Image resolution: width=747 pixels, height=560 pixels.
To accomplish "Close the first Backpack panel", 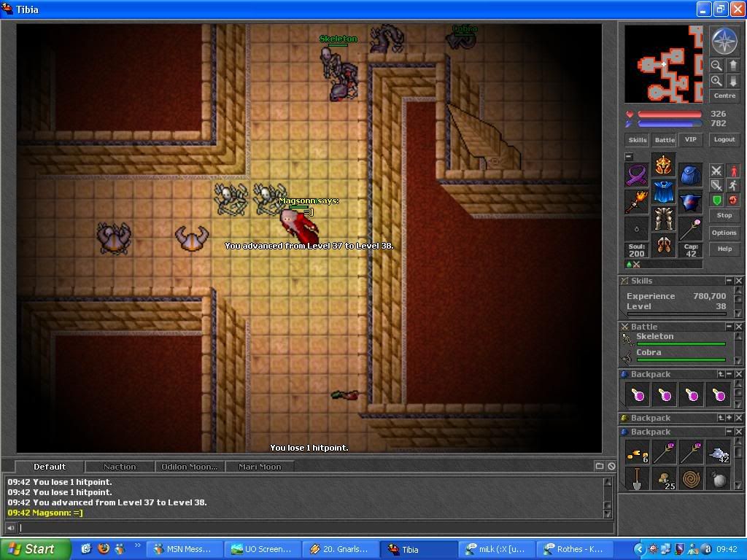I will tap(738, 374).
